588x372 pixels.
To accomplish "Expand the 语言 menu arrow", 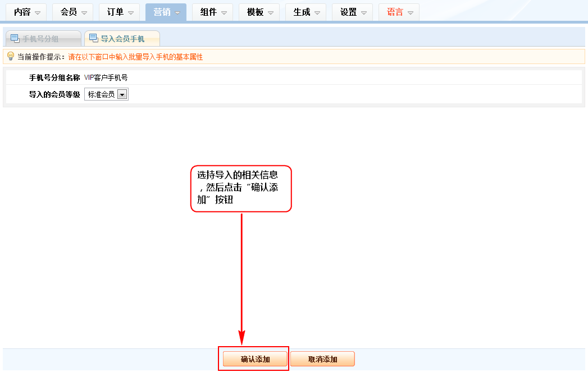I will [x=411, y=12].
